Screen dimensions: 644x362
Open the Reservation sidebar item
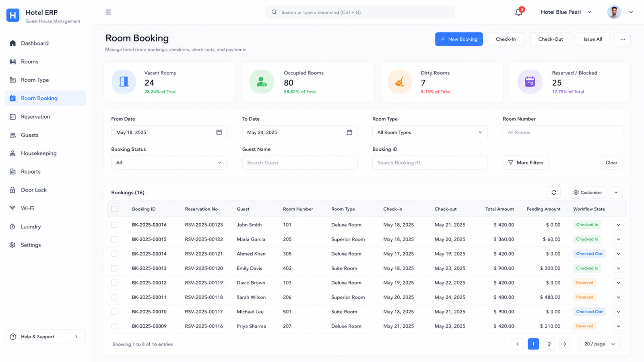point(45,117)
